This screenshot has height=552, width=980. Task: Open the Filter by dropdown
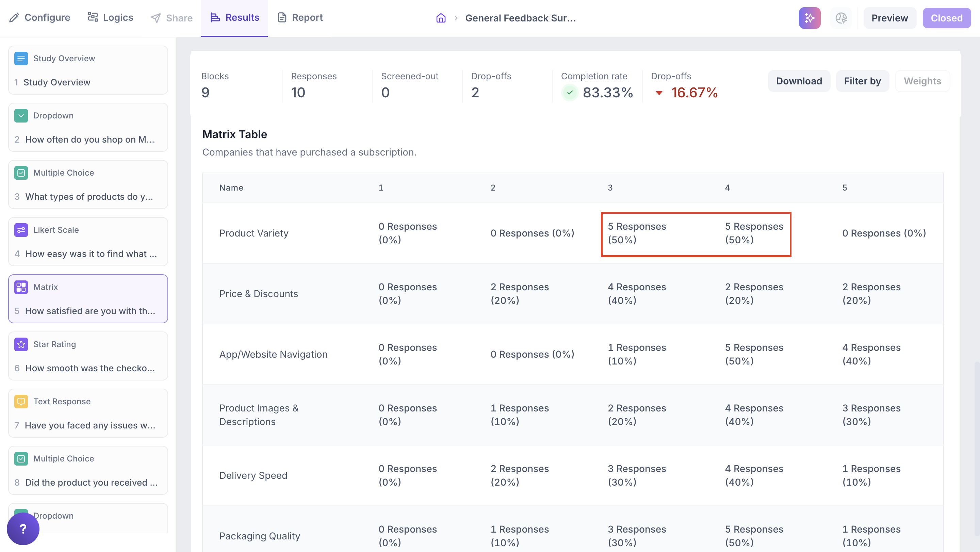point(862,81)
